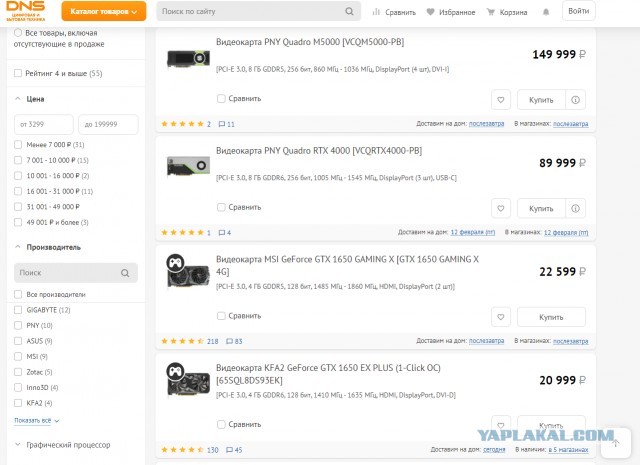Click magnifier in manufacturer search box
Viewport: 640px width, 465px height.
click(x=125, y=273)
